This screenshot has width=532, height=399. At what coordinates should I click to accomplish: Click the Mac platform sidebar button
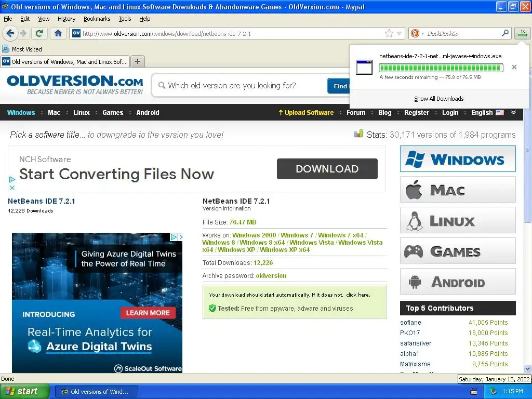(458, 190)
